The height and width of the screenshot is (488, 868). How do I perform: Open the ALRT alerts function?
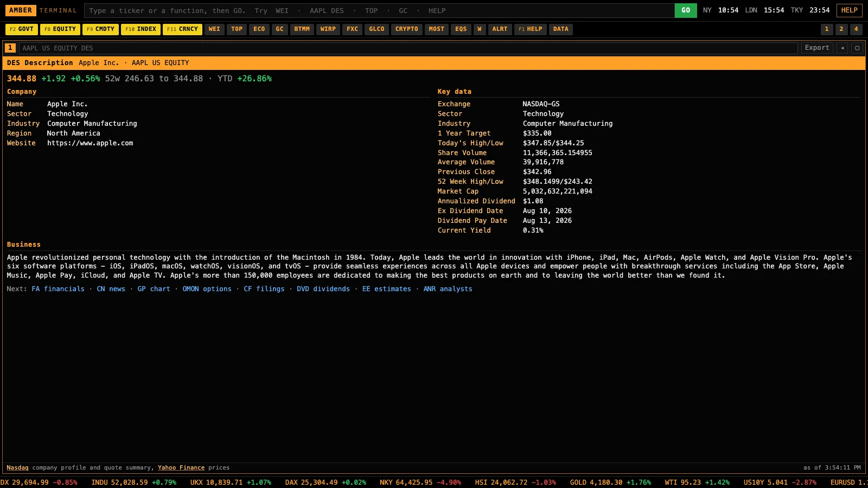(500, 29)
